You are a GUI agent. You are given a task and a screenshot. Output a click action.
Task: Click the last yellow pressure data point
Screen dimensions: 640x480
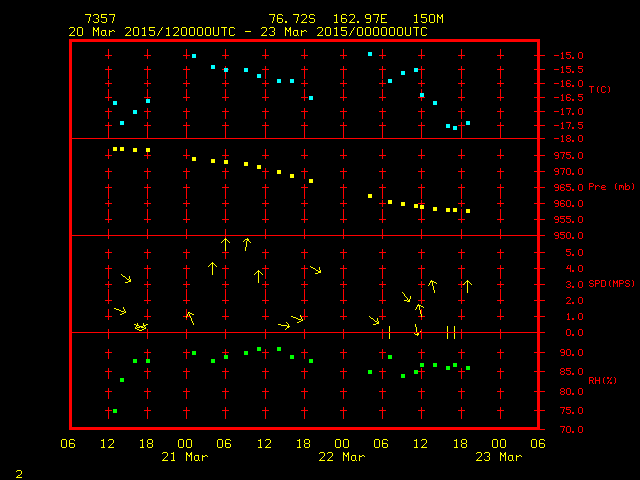468,211
